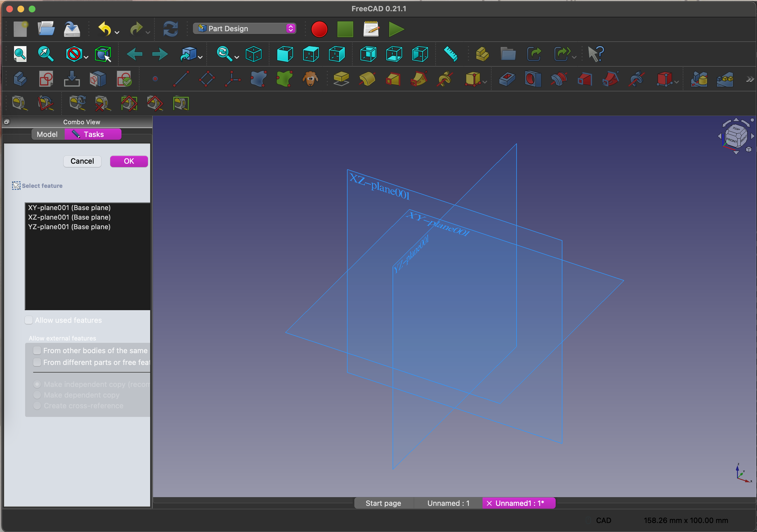Go forward with the right teal arrow
This screenshot has width=757, height=532.
click(160, 54)
